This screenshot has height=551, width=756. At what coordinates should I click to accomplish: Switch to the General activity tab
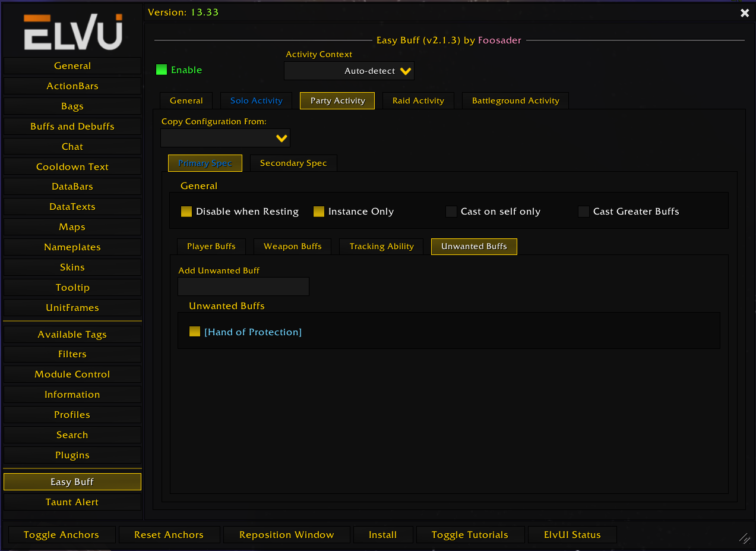point(186,100)
